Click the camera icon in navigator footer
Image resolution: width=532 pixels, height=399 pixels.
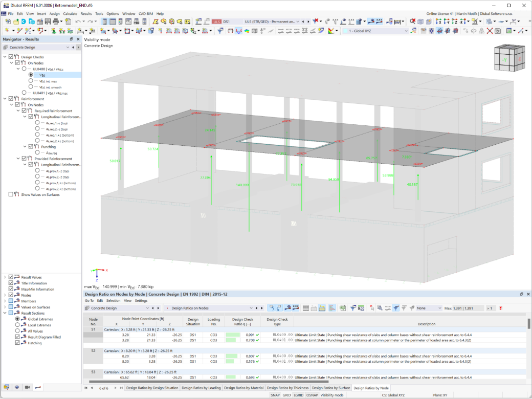(x=28, y=387)
